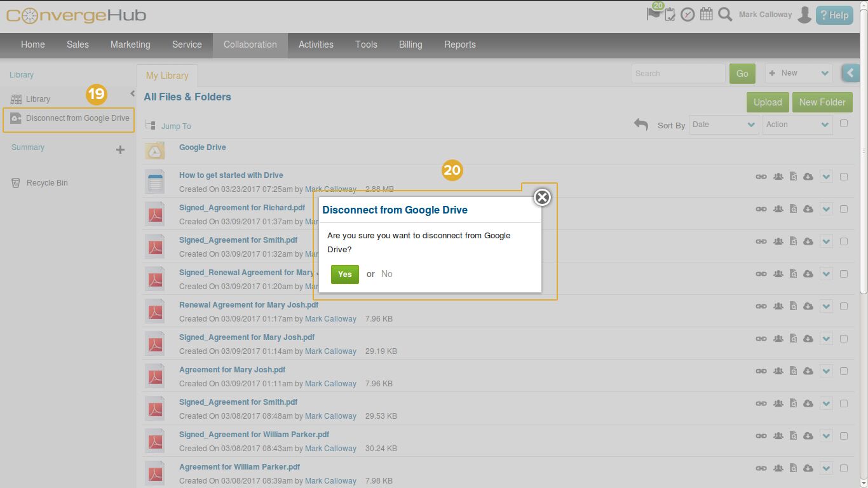
Task: Open the New dropdown next to Go
Action: pos(799,73)
